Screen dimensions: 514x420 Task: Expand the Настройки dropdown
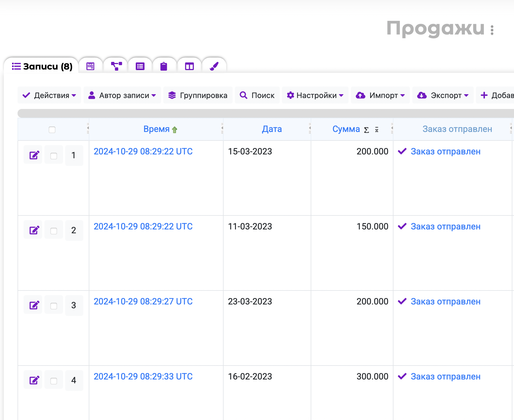[315, 95]
